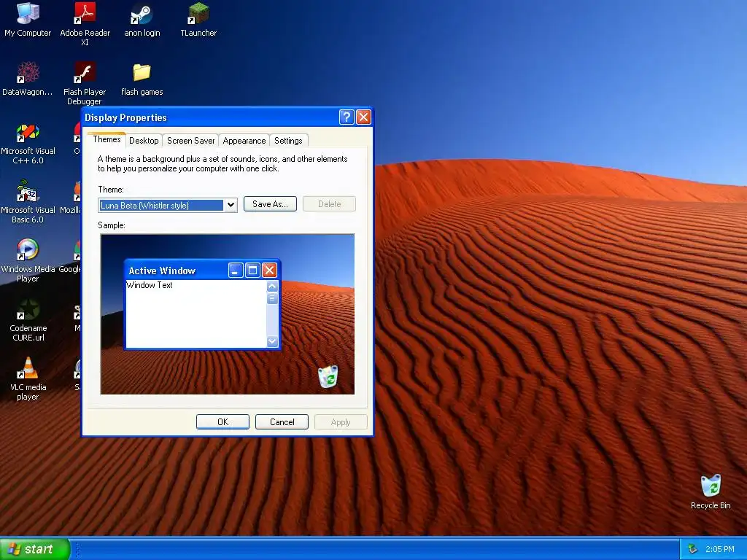Image resolution: width=747 pixels, height=560 pixels.
Task: Click the sample Active Window preview
Action: (x=203, y=304)
